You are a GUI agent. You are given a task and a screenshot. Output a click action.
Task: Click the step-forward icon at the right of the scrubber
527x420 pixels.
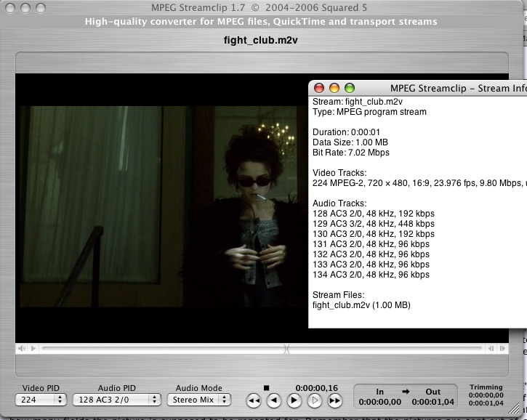coord(502,349)
